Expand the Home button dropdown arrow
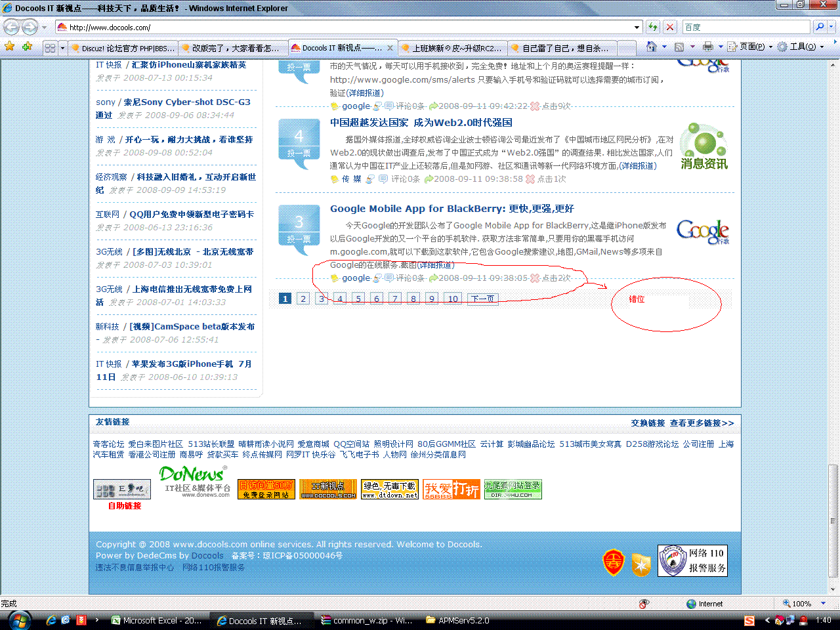840x630 pixels. click(x=664, y=47)
